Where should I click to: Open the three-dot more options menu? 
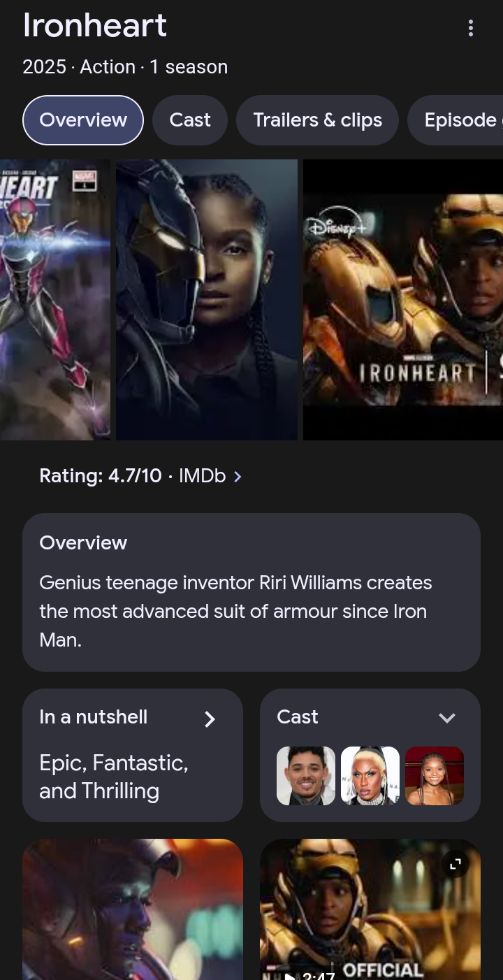click(x=471, y=28)
